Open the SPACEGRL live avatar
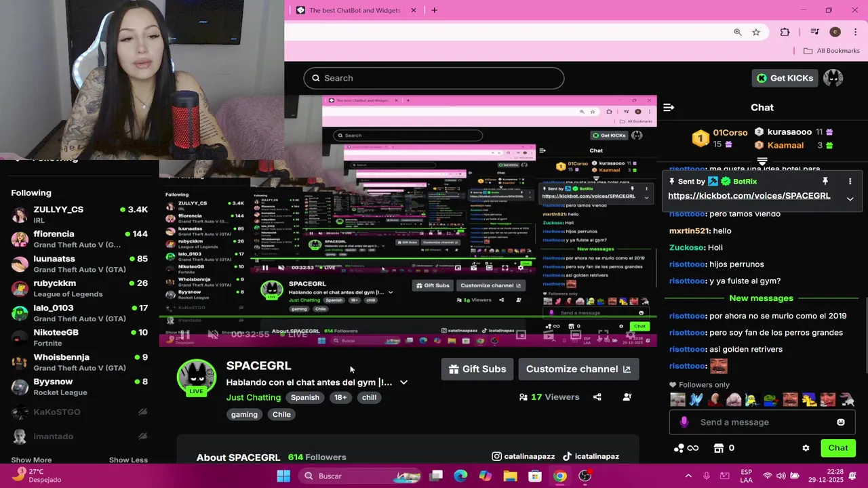 click(197, 378)
